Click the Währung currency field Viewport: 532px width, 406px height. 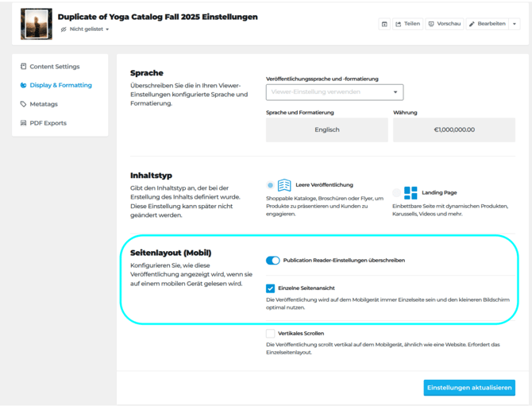(453, 130)
